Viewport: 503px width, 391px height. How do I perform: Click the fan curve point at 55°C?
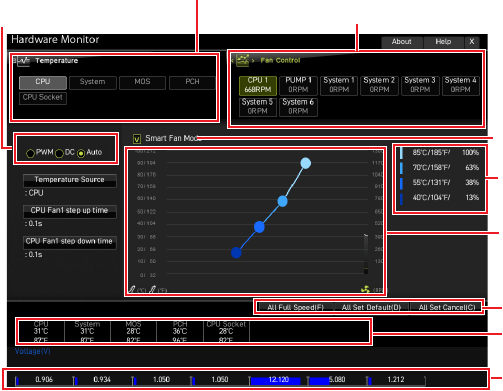click(259, 227)
